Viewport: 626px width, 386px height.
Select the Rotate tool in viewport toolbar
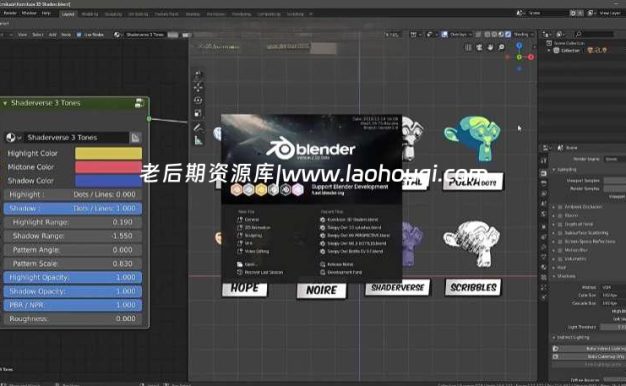click(198, 100)
